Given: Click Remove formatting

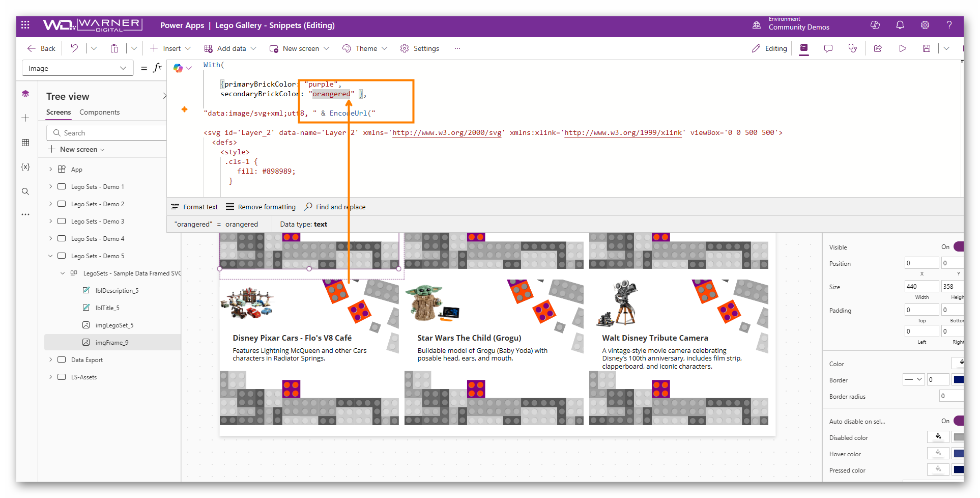Looking at the screenshot, I should click(x=261, y=207).
